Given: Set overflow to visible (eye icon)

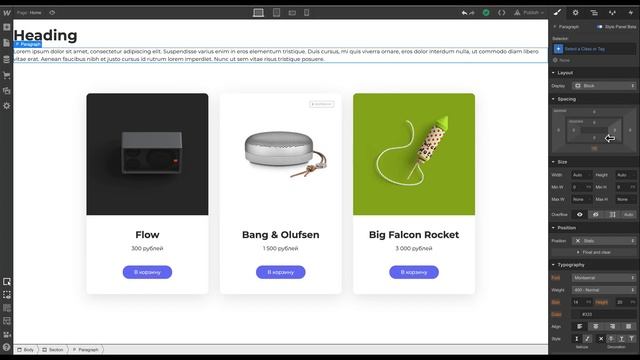Looking at the screenshot, I should [x=580, y=214].
